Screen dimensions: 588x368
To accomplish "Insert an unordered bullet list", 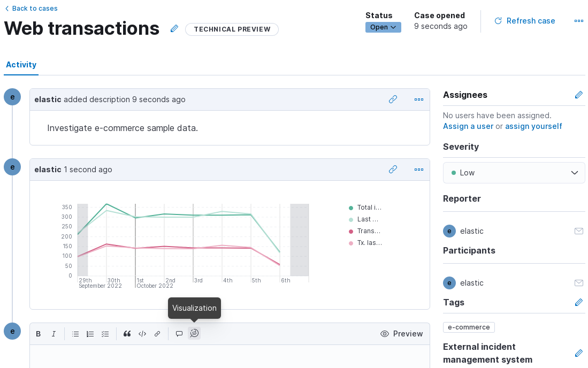I will click(x=75, y=334).
